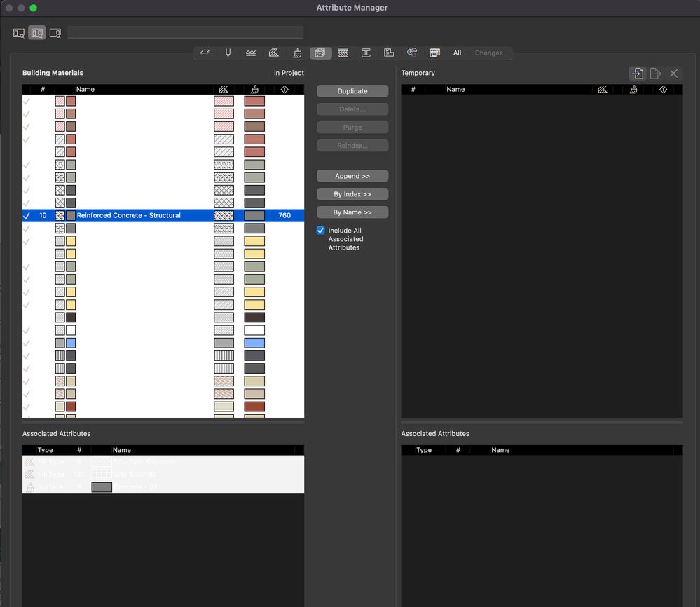Show the MEP Systems tab icon
Image resolution: width=700 pixels, height=607 pixels.
(412, 53)
